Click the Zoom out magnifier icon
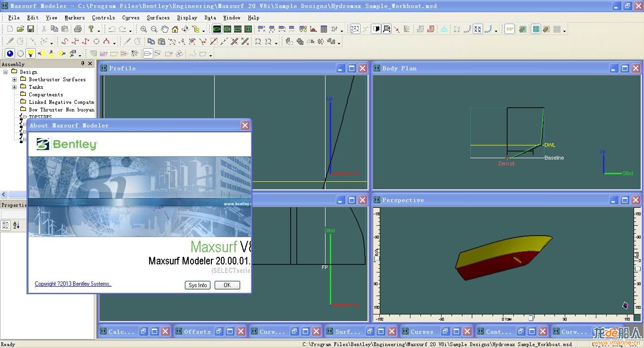Image resolution: width=644 pixels, height=348 pixels. tap(154, 29)
